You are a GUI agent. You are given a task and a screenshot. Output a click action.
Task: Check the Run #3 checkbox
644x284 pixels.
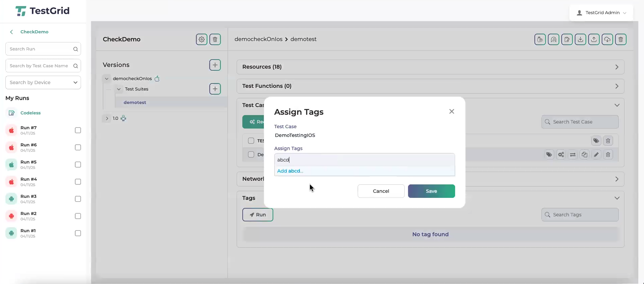click(x=78, y=199)
